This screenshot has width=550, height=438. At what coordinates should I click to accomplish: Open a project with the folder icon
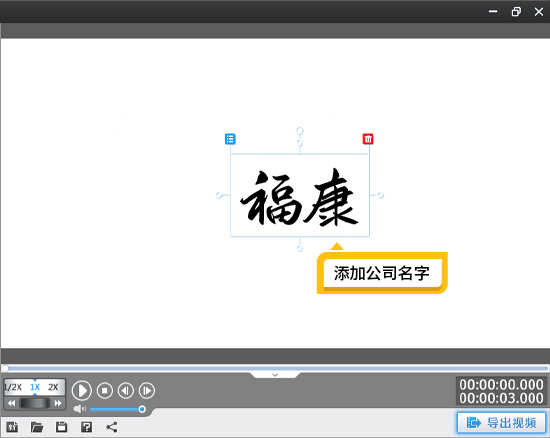[37, 427]
